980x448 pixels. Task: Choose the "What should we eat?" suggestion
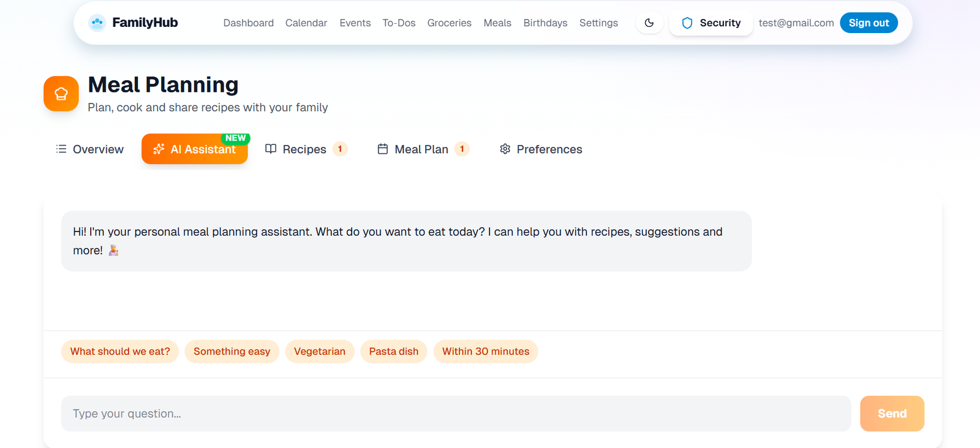coord(120,351)
